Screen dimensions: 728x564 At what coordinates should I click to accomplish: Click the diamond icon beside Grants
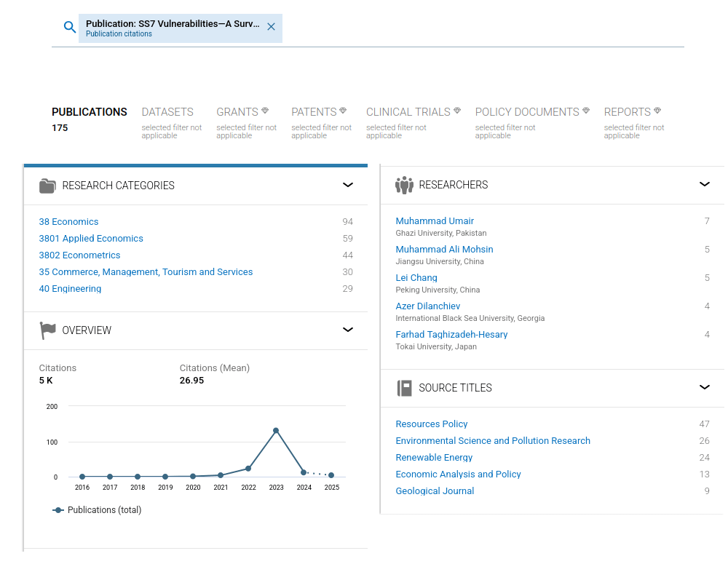[x=265, y=111]
